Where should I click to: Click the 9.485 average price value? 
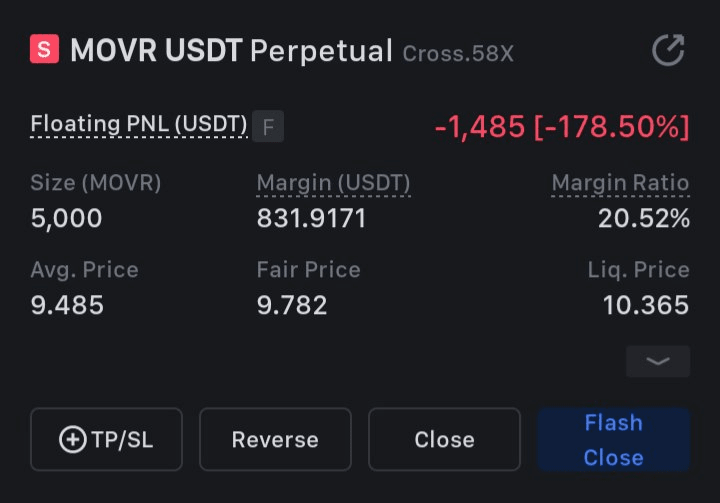67,304
